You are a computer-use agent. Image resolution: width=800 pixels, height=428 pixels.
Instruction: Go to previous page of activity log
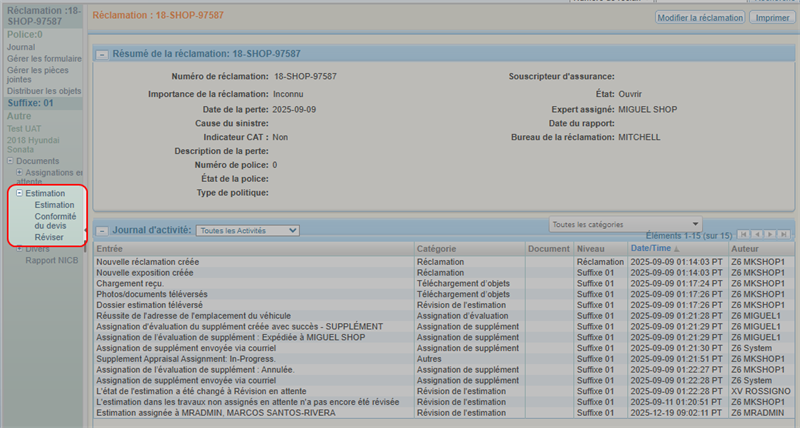[757, 234]
